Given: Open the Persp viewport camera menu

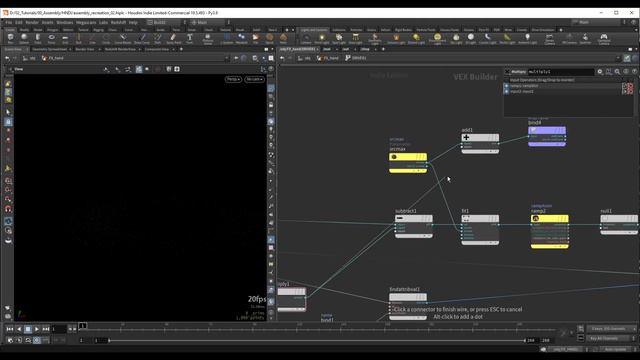Looking at the screenshot, I should pos(233,79).
